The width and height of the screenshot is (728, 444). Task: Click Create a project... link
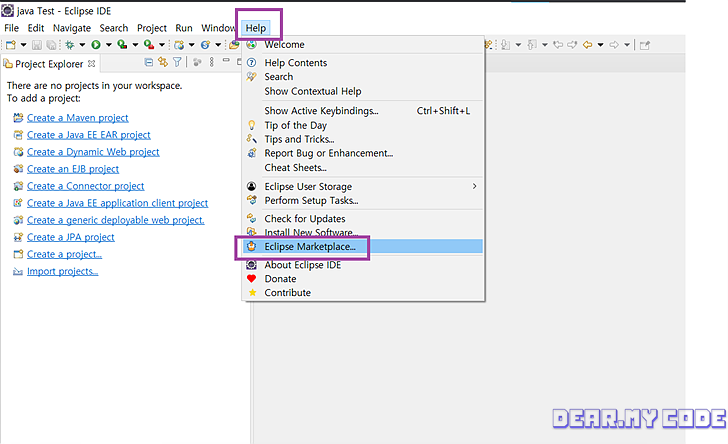coord(64,255)
